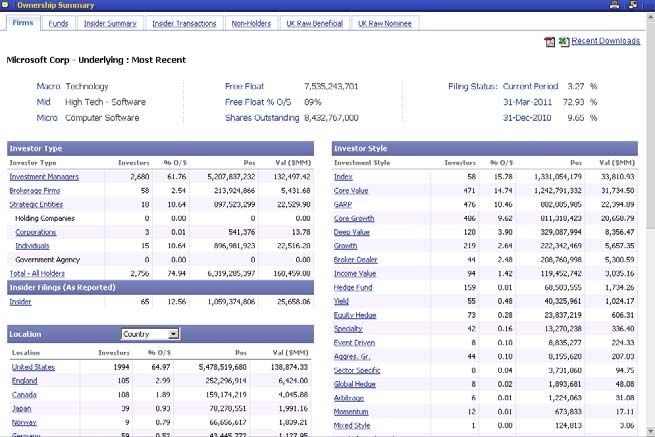Open the Event Driven style link
Viewport: 655px width, 437px height.
tap(354, 343)
